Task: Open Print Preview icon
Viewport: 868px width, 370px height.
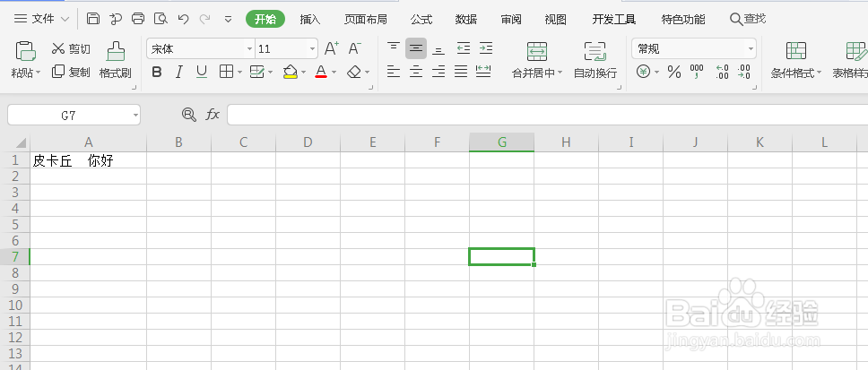Action: (161, 19)
